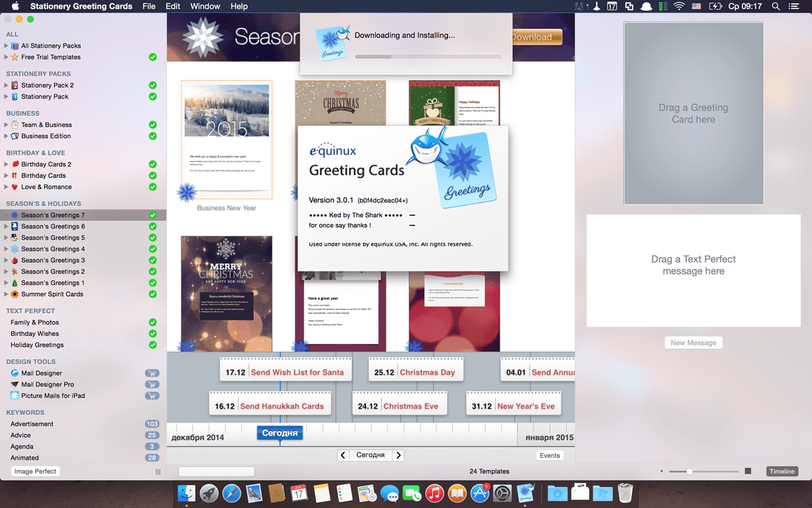Image resolution: width=812 pixels, height=508 pixels.
Task: Click the Business New Year card thumbnail
Action: [227, 140]
